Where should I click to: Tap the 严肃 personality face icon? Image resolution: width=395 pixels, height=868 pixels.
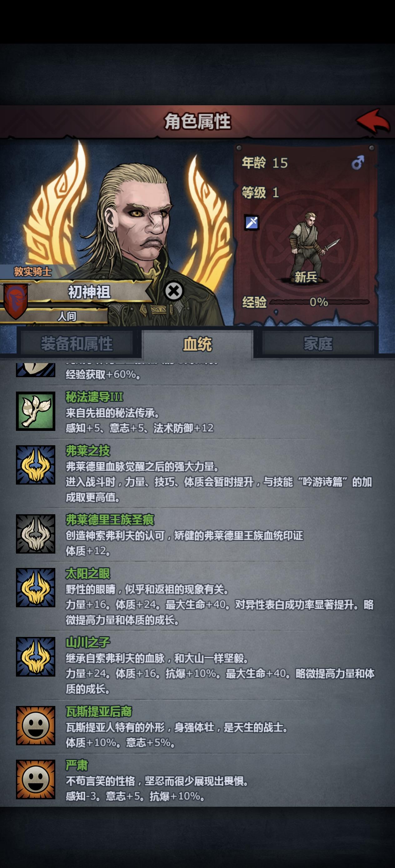[36, 779]
